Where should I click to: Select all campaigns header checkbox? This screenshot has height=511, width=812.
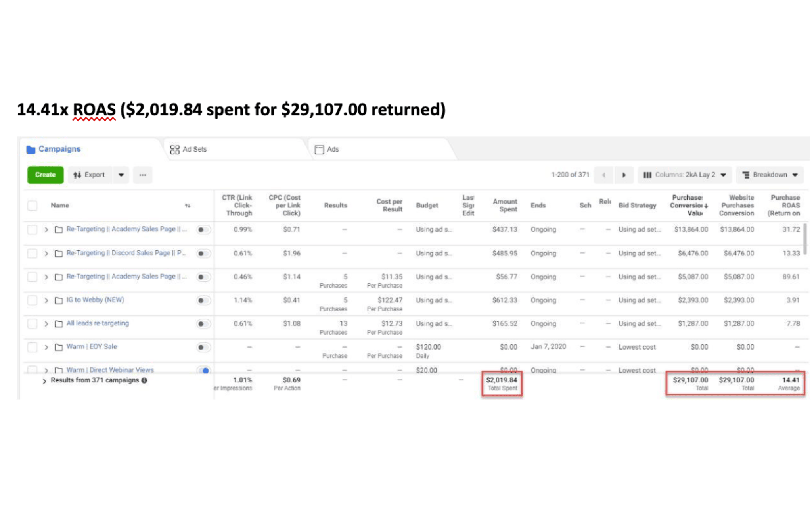(x=33, y=206)
